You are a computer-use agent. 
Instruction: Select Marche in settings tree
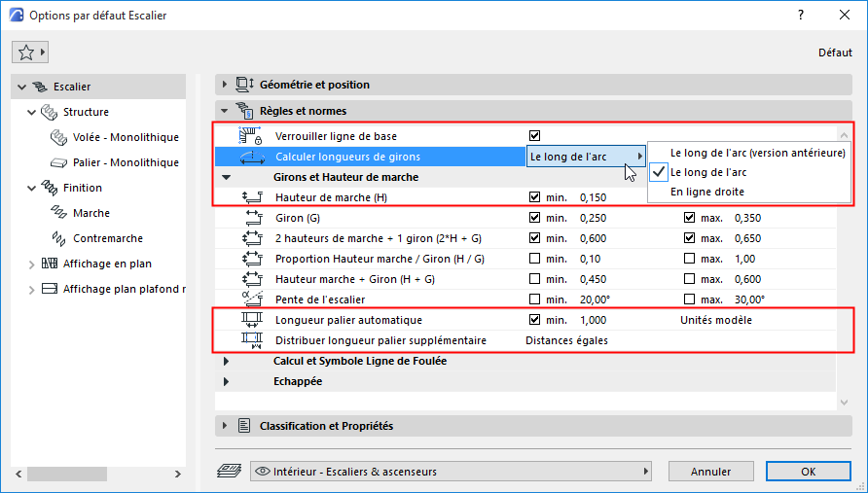coord(91,213)
